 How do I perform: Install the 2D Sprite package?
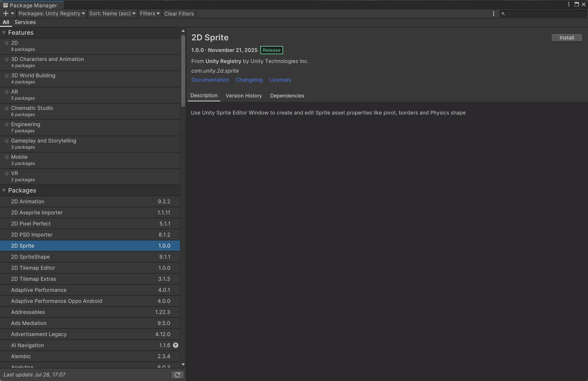coord(566,38)
